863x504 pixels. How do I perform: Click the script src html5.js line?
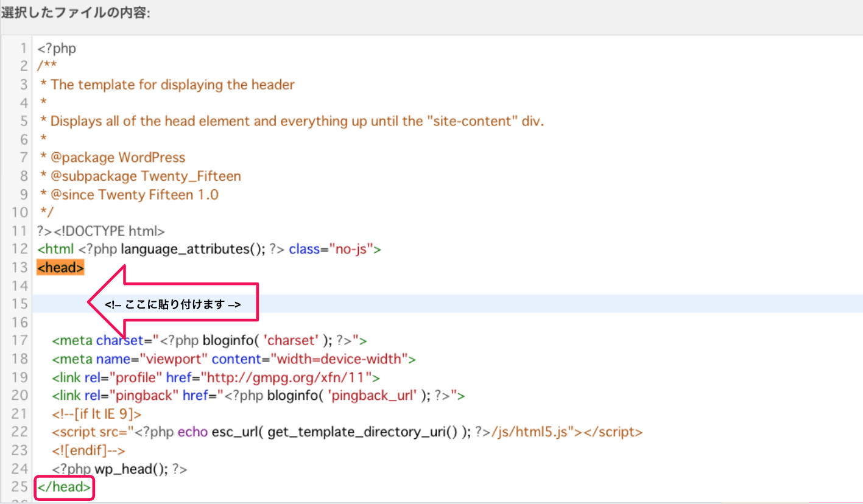347,432
